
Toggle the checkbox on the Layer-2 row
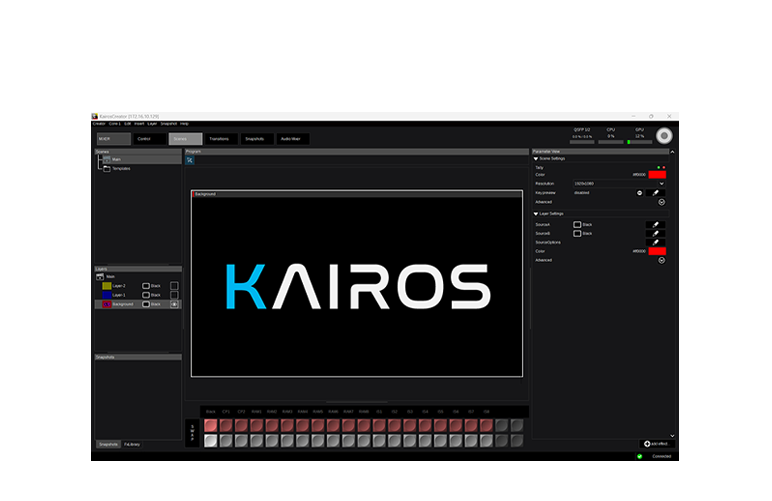(x=174, y=285)
